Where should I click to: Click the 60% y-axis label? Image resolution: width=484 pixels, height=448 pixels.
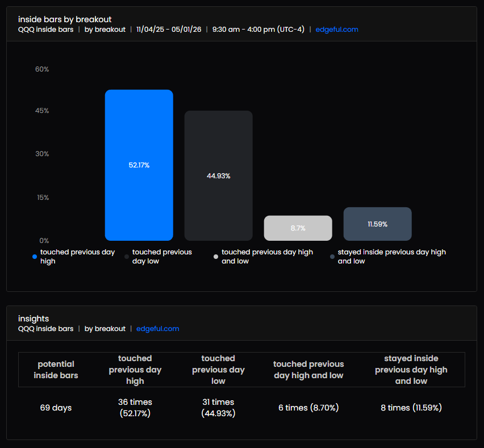point(42,69)
